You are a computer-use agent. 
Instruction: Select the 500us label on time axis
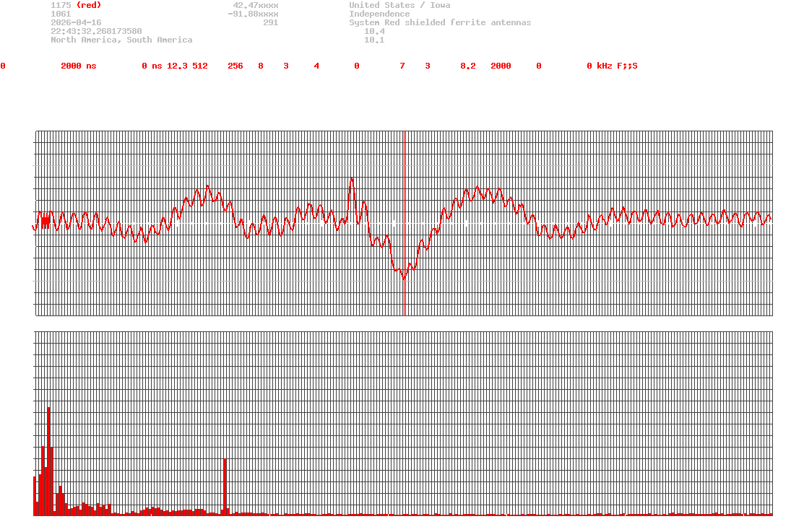pyautogui.click(x=403, y=326)
